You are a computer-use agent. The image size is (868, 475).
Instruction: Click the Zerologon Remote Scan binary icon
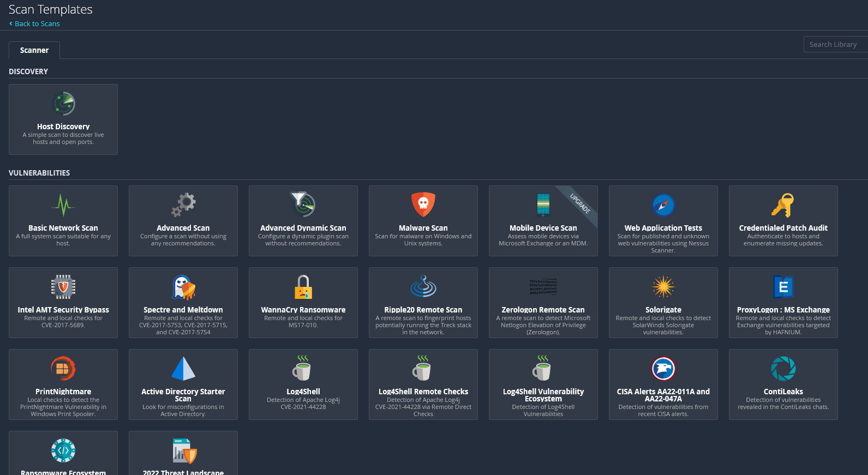pos(543,287)
